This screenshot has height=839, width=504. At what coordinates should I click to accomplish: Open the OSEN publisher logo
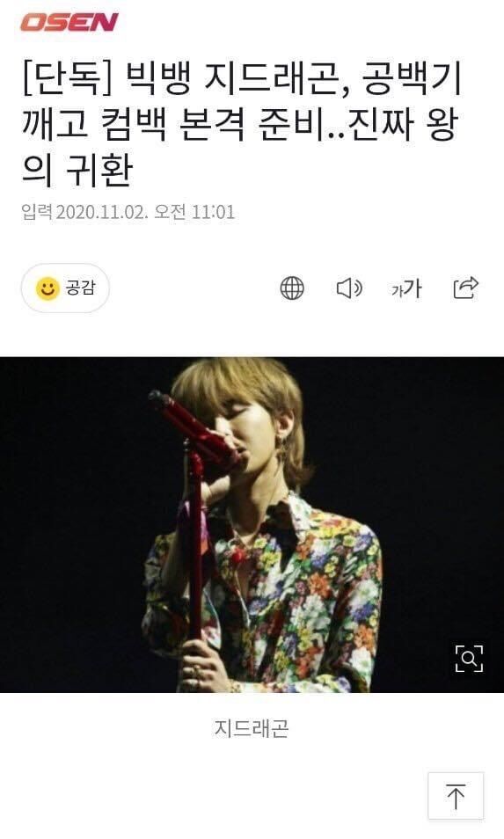click(x=69, y=22)
